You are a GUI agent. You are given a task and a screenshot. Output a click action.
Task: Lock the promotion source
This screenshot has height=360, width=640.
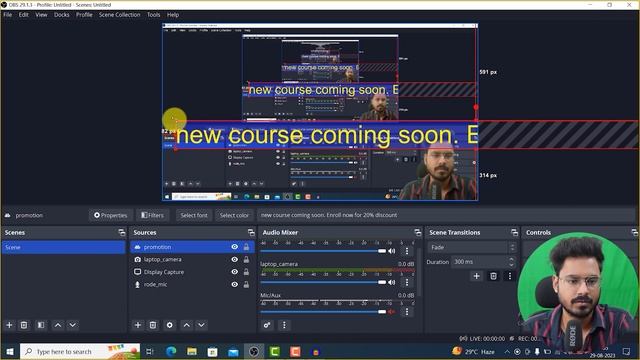(247, 247)
